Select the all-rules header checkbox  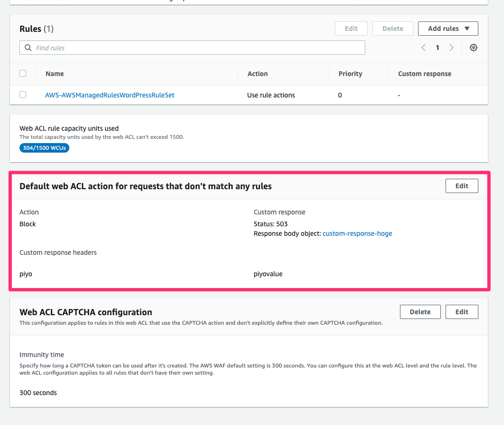tap(23, 73)
